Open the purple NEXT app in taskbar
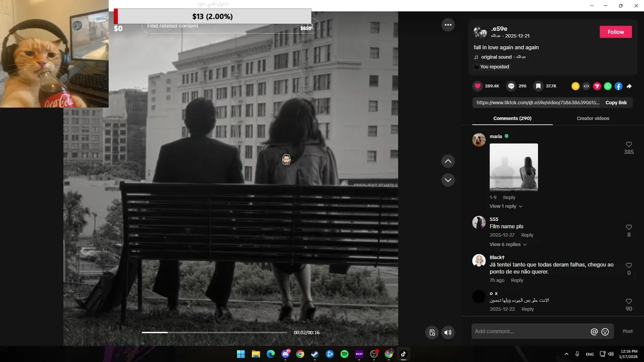 359,354
